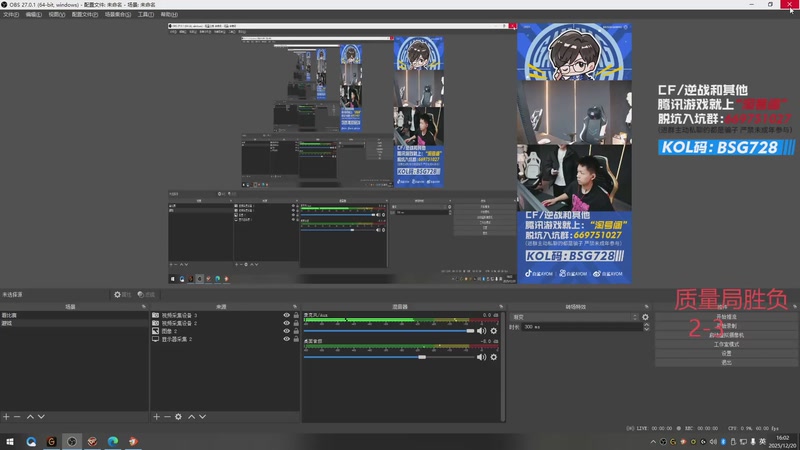Open OBS Studio from the taskbar

coord(71,441)
